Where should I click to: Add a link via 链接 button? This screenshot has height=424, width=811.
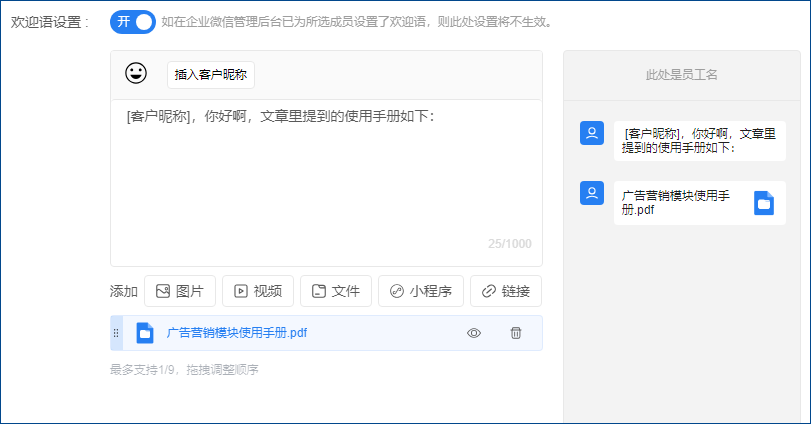(506, 291)
